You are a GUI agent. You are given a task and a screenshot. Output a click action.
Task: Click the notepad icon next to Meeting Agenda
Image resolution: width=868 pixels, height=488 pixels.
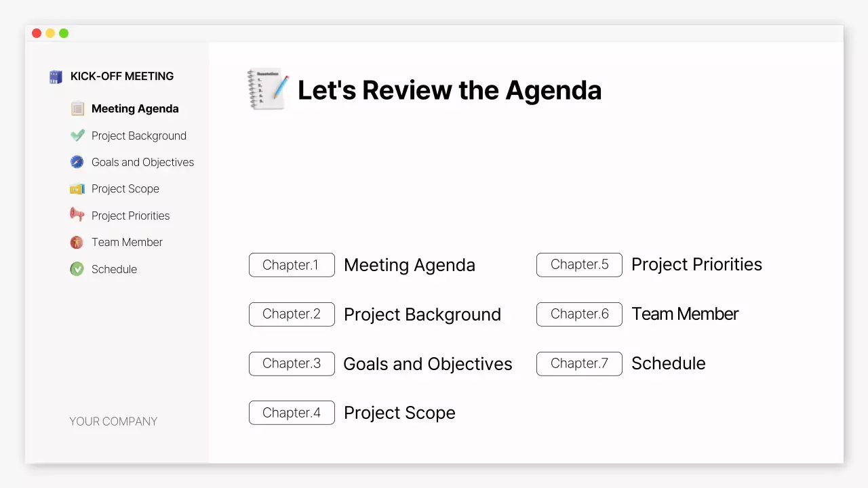click(x=77, y=108)
